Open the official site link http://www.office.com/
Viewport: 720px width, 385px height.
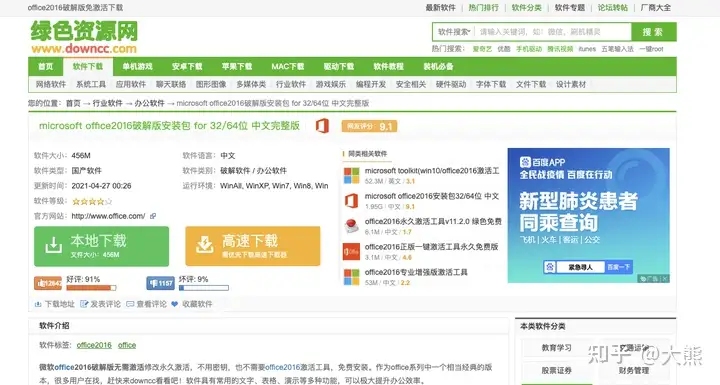[108, 216]
